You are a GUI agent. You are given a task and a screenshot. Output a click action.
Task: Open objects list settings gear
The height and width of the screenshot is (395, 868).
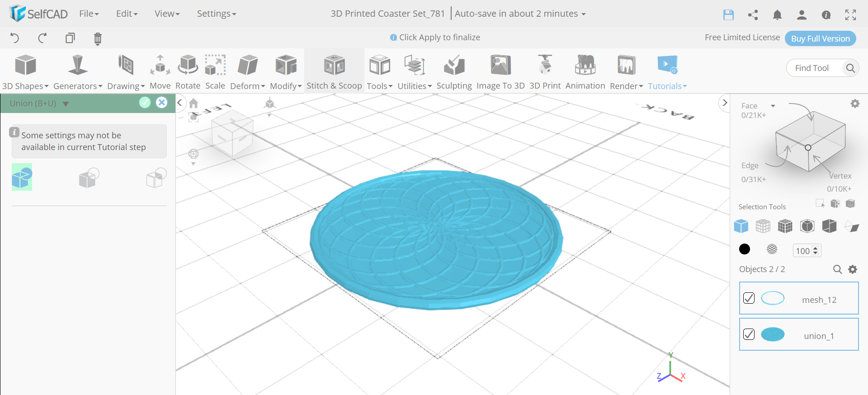pos(853,269)
